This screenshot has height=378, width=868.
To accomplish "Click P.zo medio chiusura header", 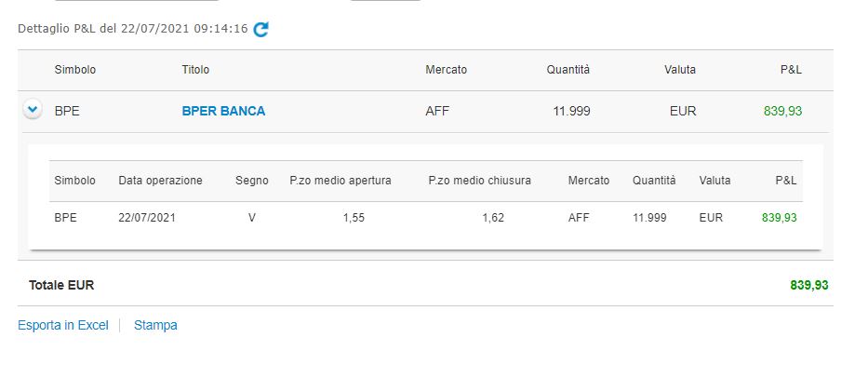I will (x=479, y=181).
